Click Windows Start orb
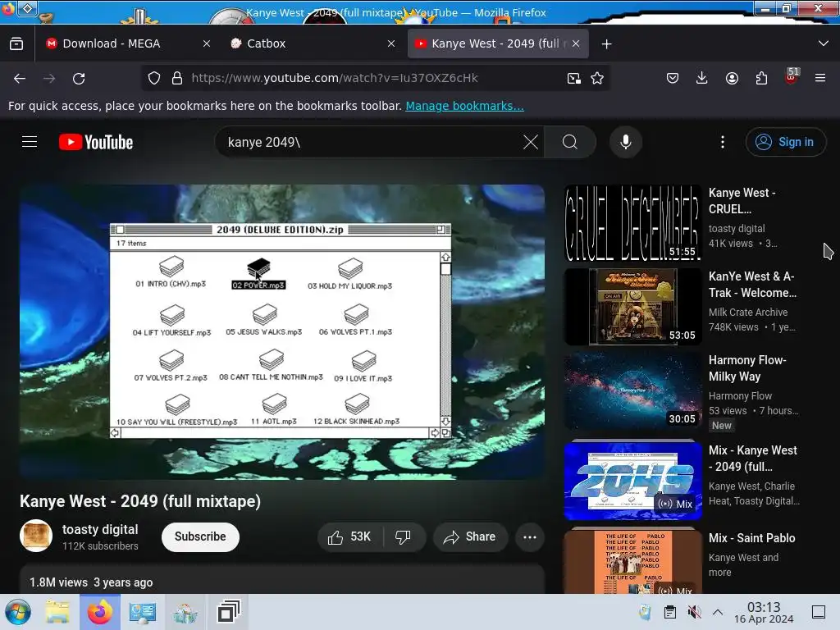Image resolution: width=840 pixels, height=630 pixels. click(18, 612)
